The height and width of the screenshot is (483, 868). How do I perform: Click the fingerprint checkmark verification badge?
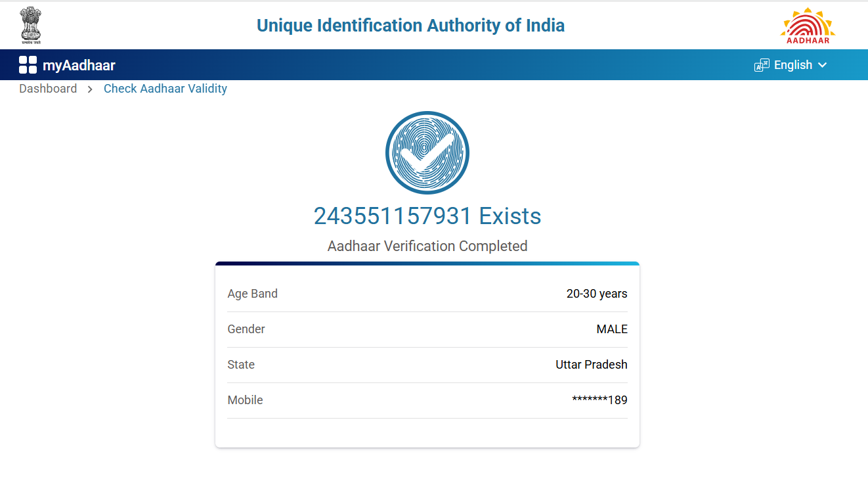(x=427, y=153)
